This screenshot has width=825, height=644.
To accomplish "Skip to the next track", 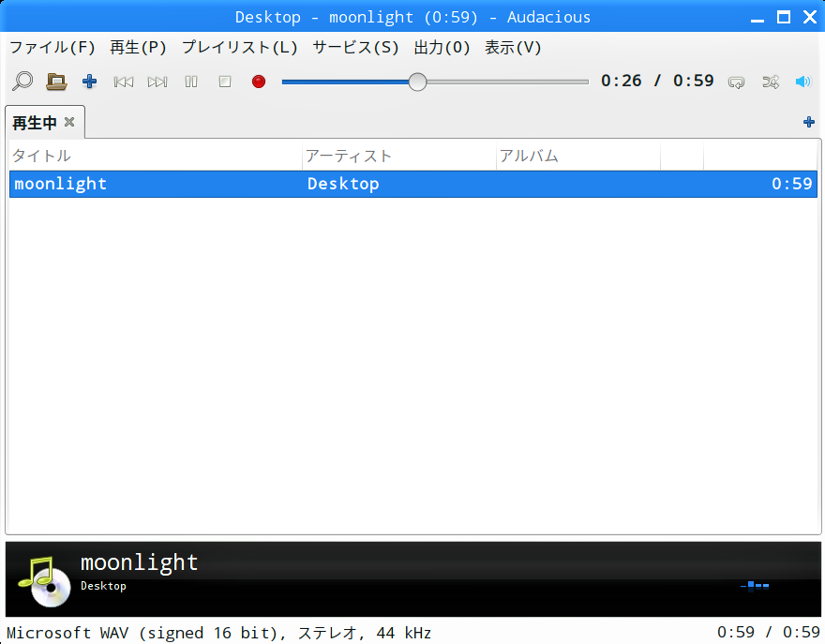I will 157,82.
